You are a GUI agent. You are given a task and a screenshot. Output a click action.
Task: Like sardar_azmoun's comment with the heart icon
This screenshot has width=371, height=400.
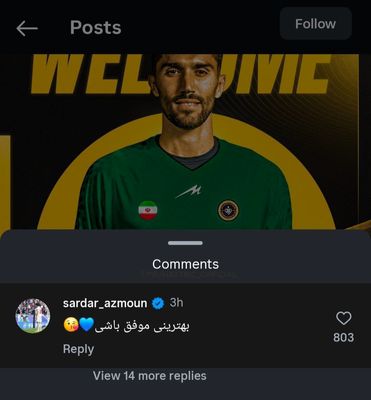coord(343,318)
